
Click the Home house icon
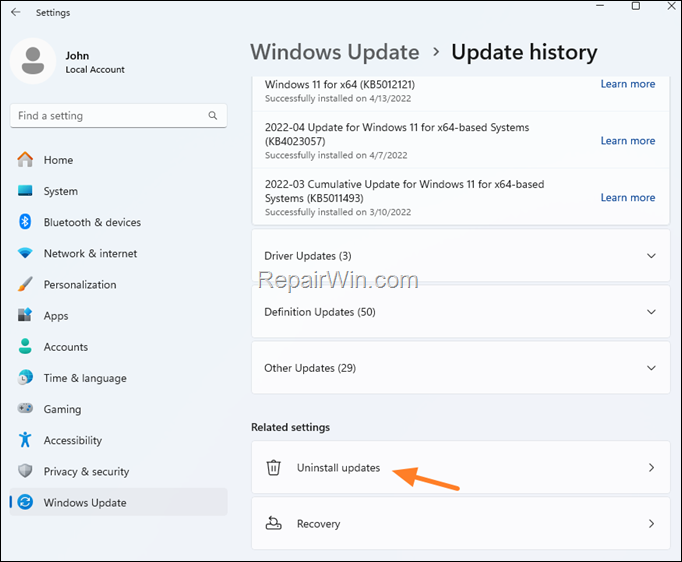(25, 159)
